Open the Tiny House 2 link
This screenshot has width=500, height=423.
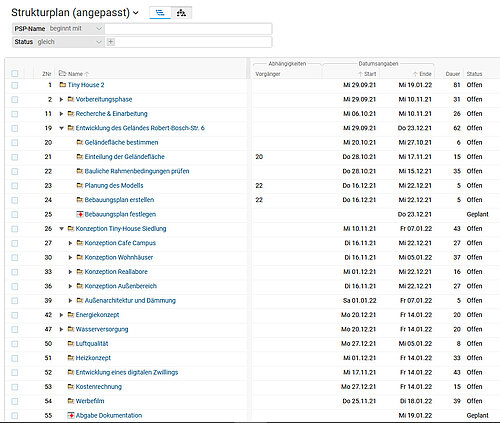point(86,85)
